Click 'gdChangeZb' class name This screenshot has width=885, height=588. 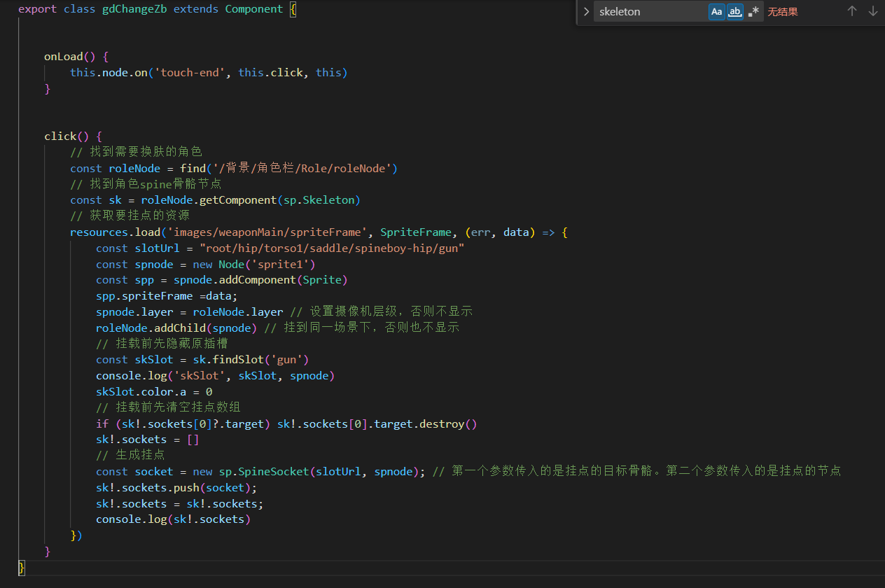134,9
